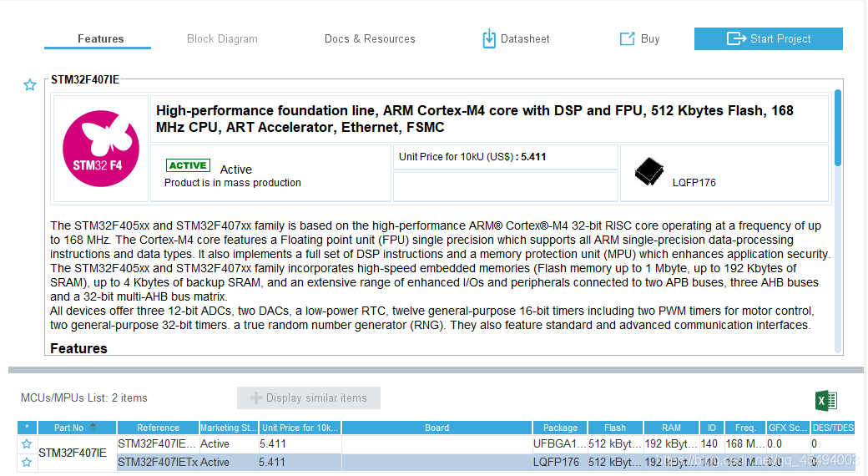Sort by Reference column header
868x476 pixels.
158,428
